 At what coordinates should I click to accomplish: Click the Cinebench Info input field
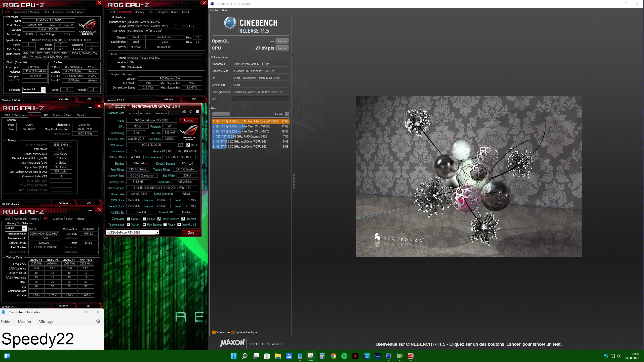point(260,99)
